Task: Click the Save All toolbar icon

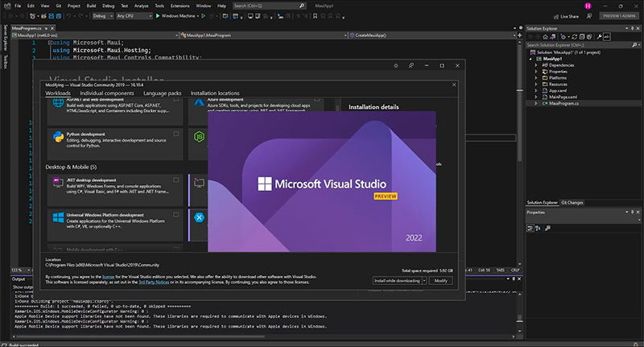Action: click(58, 15)
